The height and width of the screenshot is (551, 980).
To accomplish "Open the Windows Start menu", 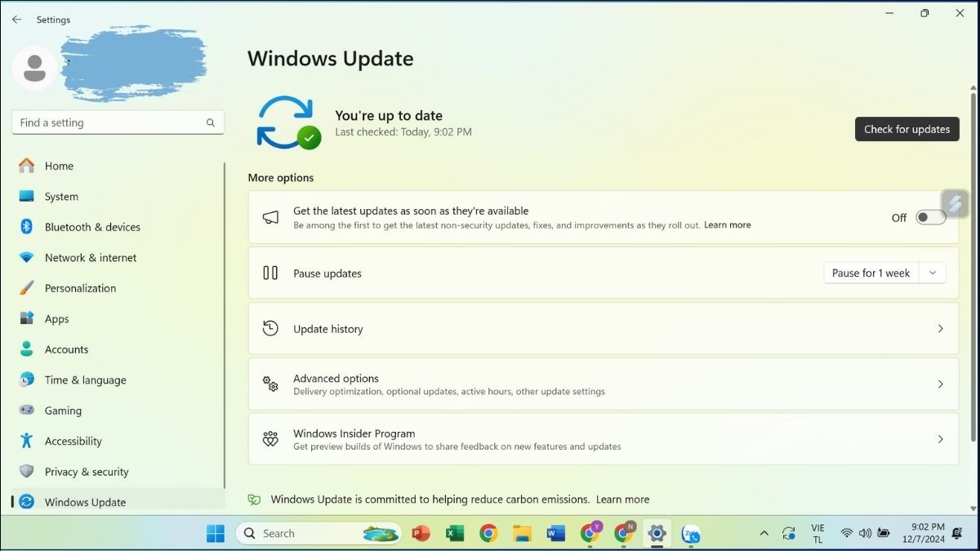I will tap(216, 533).
